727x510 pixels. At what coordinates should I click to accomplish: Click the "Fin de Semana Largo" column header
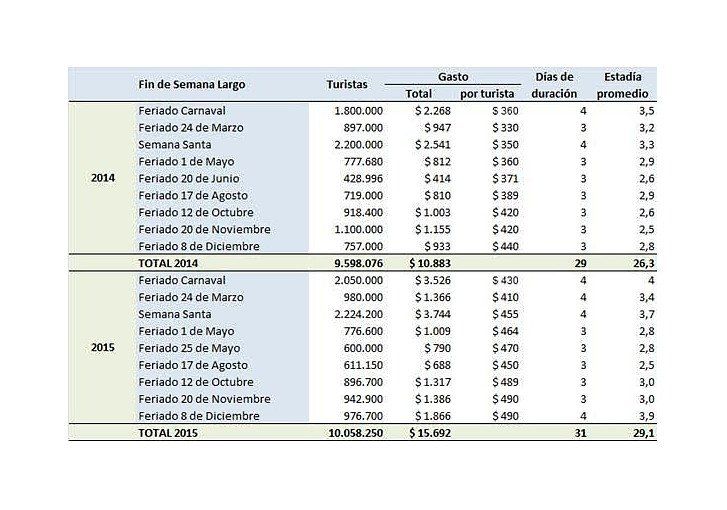[192, 85]
